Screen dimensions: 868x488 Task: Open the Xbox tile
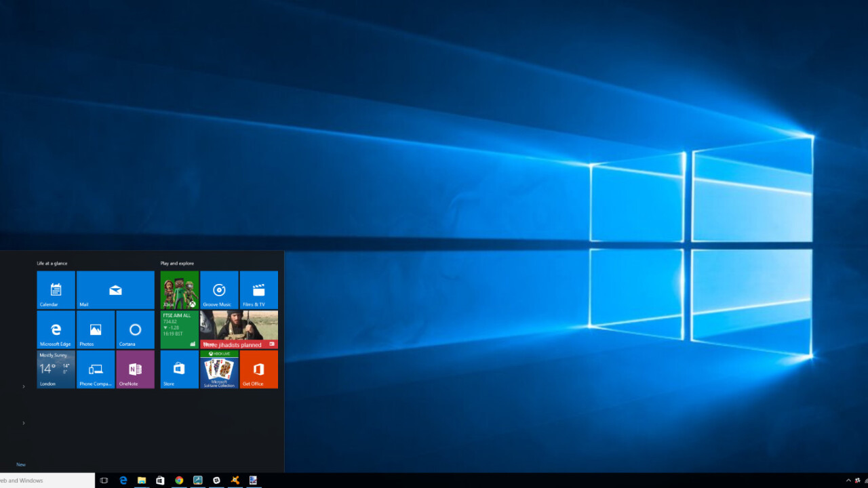click(x=179, y=290)
